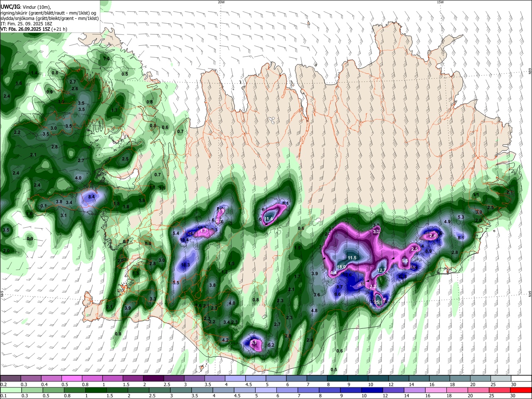Pick the palest green swatch labeled 0.1

(x=10, y=390)
